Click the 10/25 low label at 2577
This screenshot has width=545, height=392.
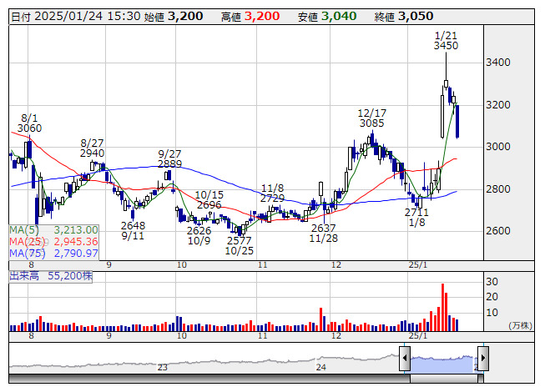239,244
